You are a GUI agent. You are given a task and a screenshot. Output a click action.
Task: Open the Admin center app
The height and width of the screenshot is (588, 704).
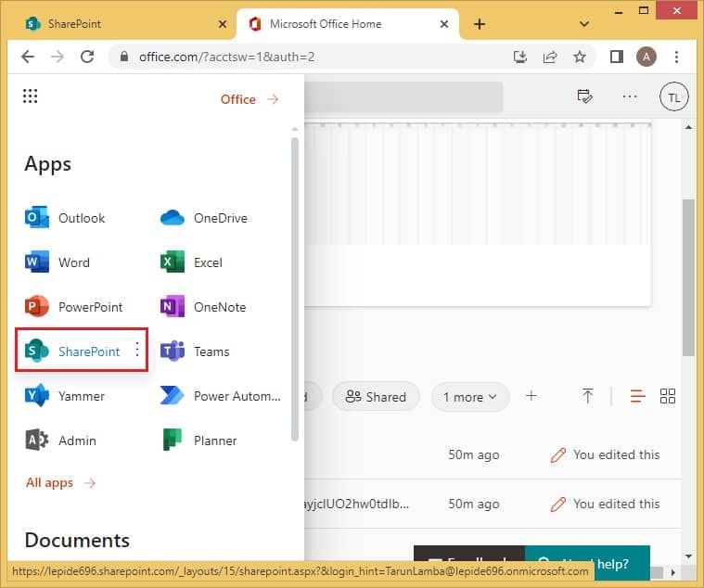[x=60, y=440]
